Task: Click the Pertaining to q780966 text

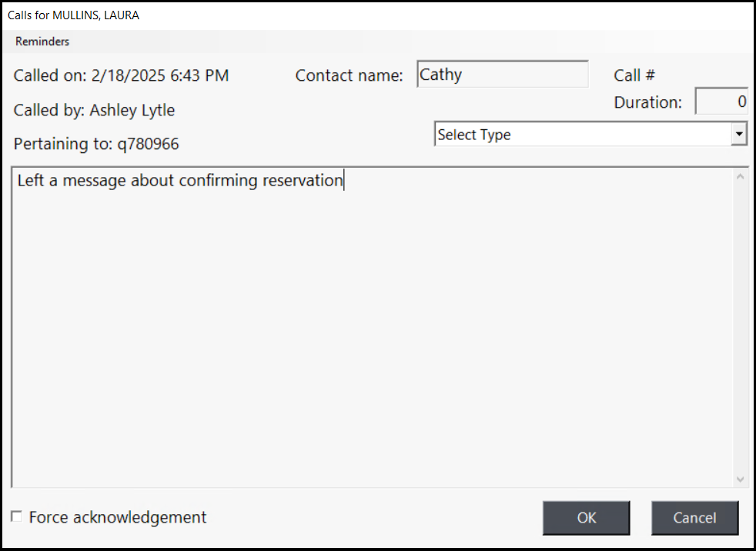Action: coord(96,144)
